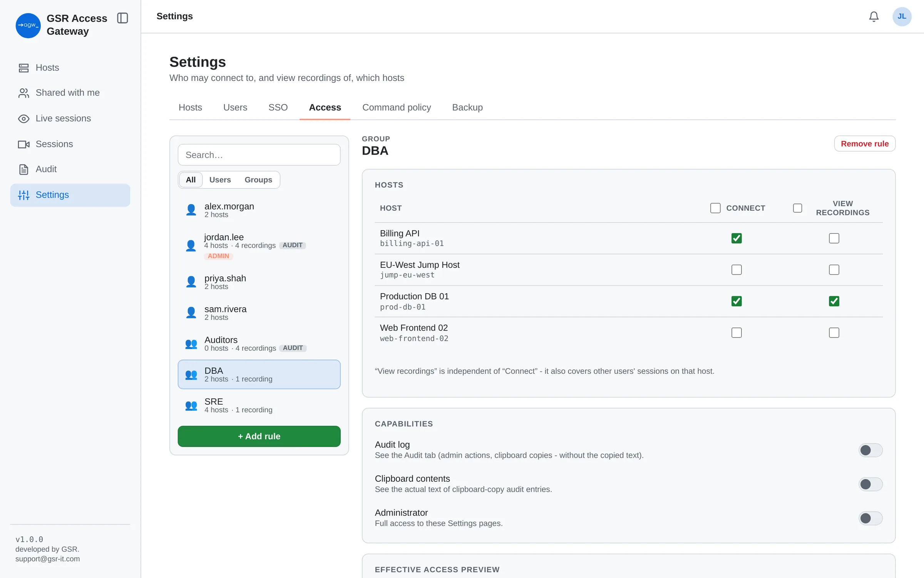Click the Live sessions eye icon
The height and width of the screenshot is (578, 924).
[x=23, y=119]
